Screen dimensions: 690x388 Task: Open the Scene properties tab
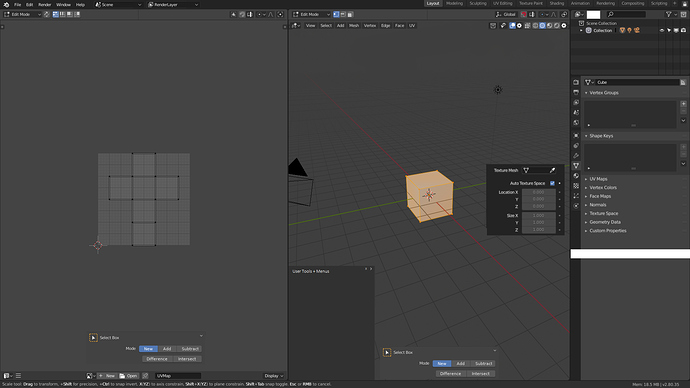576,113
